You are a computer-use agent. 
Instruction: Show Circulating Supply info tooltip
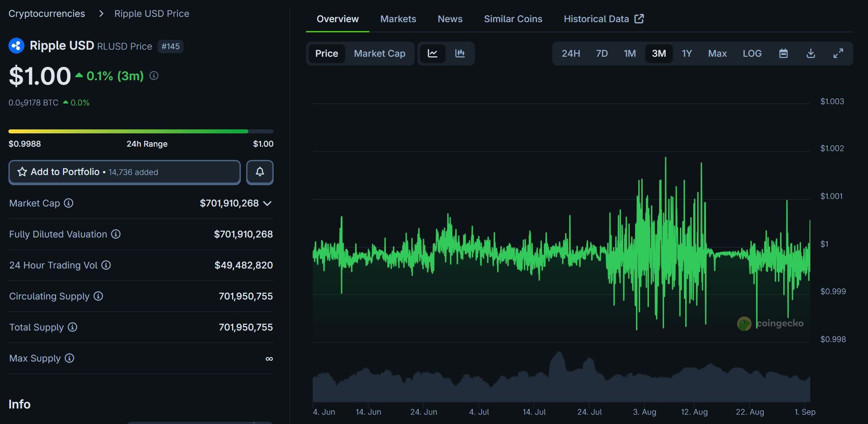point(98,296)
